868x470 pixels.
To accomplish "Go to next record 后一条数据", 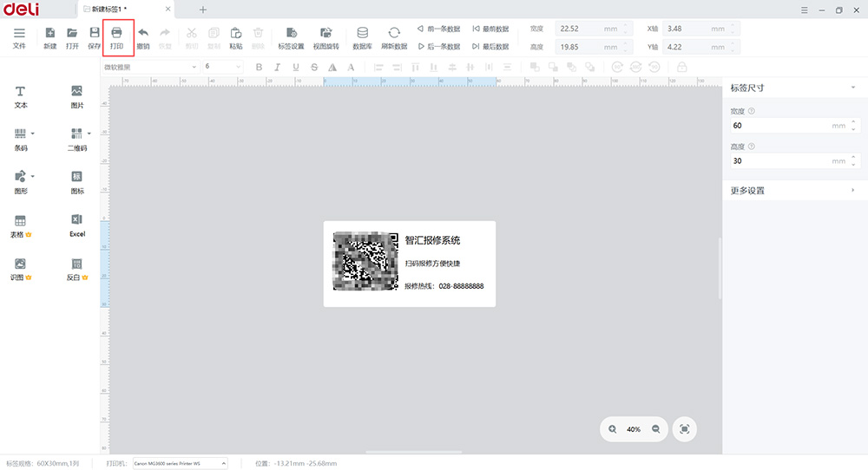I will click(x=439, y=47).
